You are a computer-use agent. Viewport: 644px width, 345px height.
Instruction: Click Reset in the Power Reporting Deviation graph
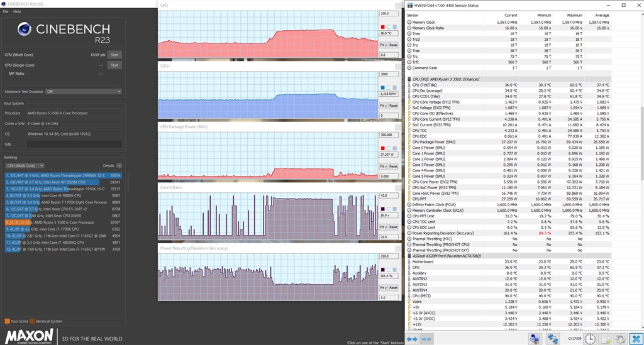coord(393,288)
